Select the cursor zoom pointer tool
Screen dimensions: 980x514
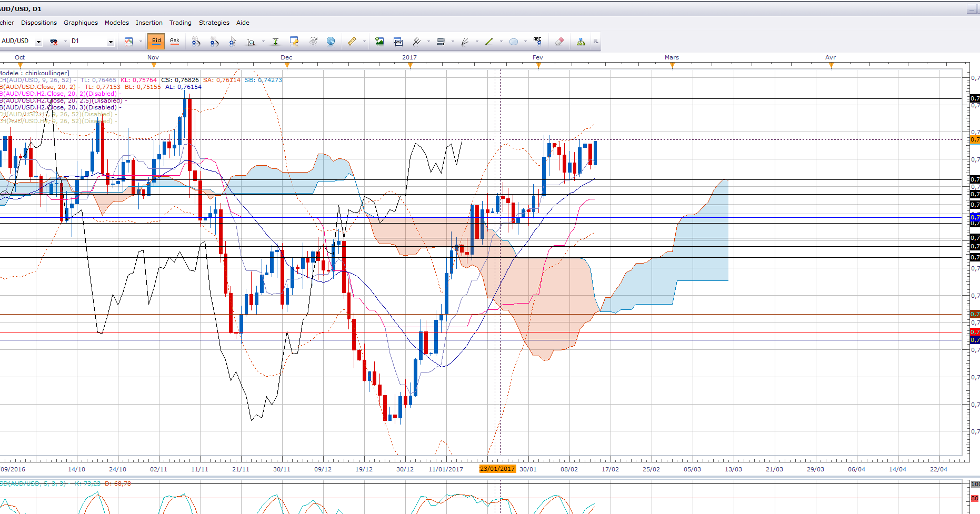[233, 41]
